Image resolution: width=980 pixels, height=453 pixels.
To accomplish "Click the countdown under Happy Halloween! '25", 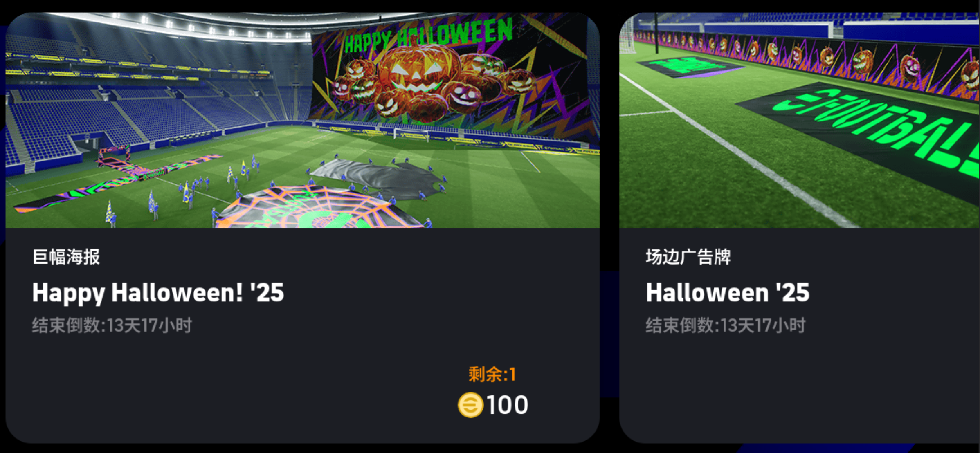I will (112, 325).
